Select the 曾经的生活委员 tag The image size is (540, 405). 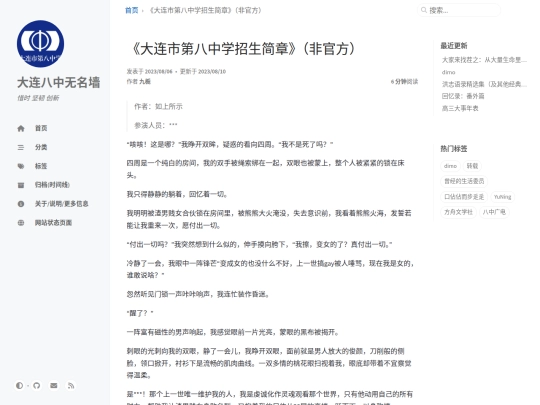[x=464, y=181]
